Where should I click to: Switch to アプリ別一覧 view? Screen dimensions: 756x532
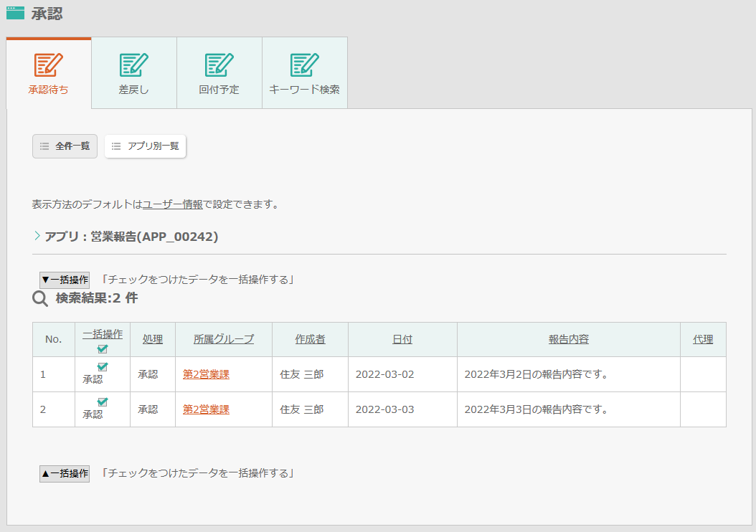(145, 146)
